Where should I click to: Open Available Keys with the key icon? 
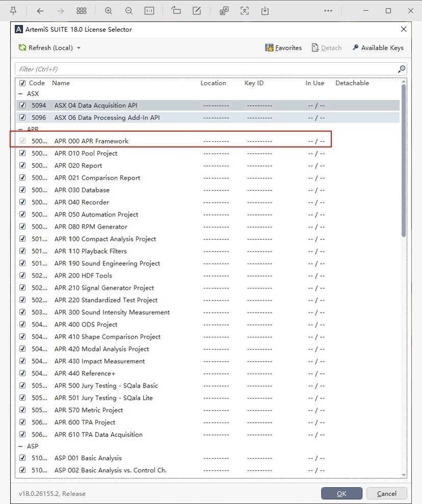pos(378,48)
